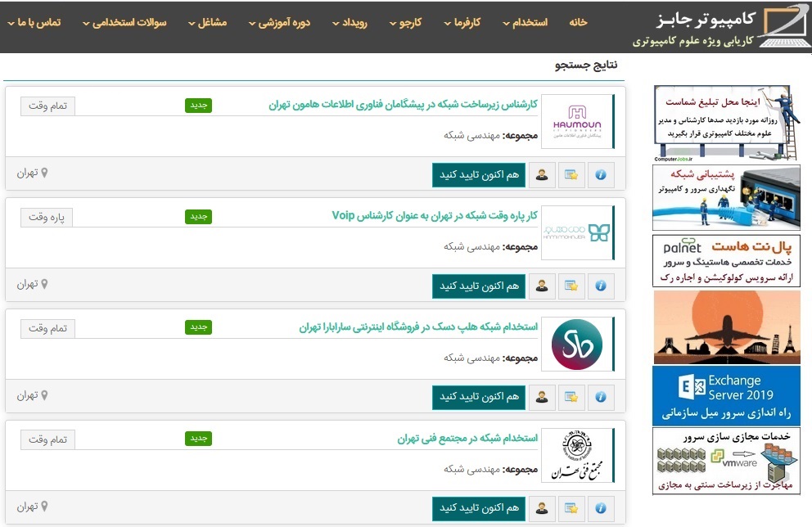Open info icon for سارابارا help desk job
812x527 pixels.
point(601,397)
